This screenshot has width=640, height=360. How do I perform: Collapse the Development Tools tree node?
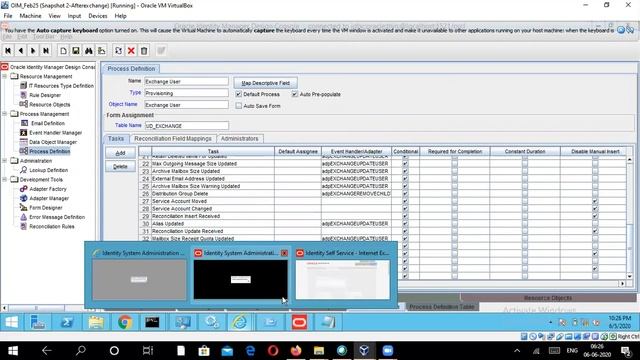pyautogui.click(x=4, y=180)
